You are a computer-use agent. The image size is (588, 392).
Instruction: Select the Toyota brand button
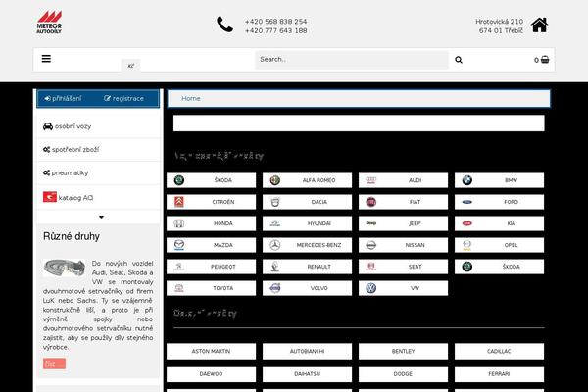211,288
